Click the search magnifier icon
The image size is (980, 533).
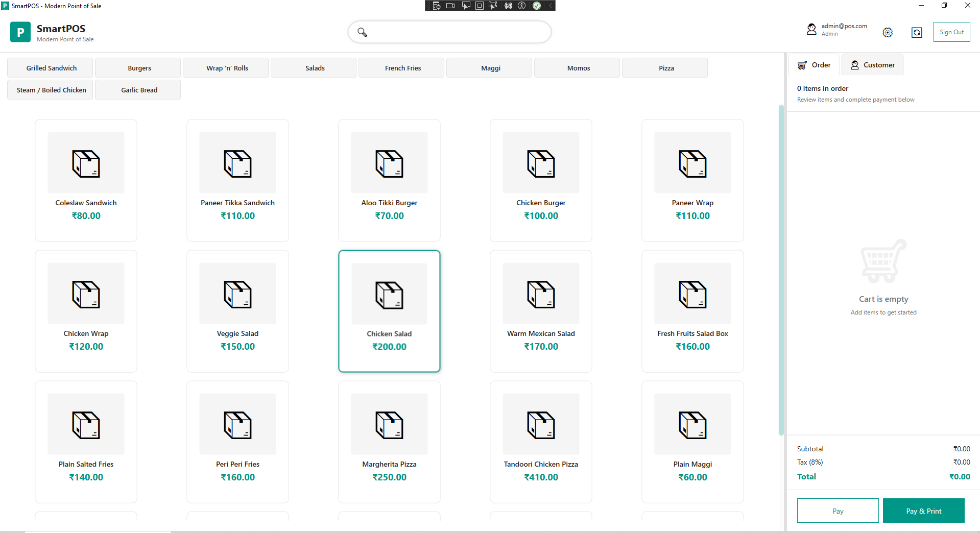(x=362, y=32)
